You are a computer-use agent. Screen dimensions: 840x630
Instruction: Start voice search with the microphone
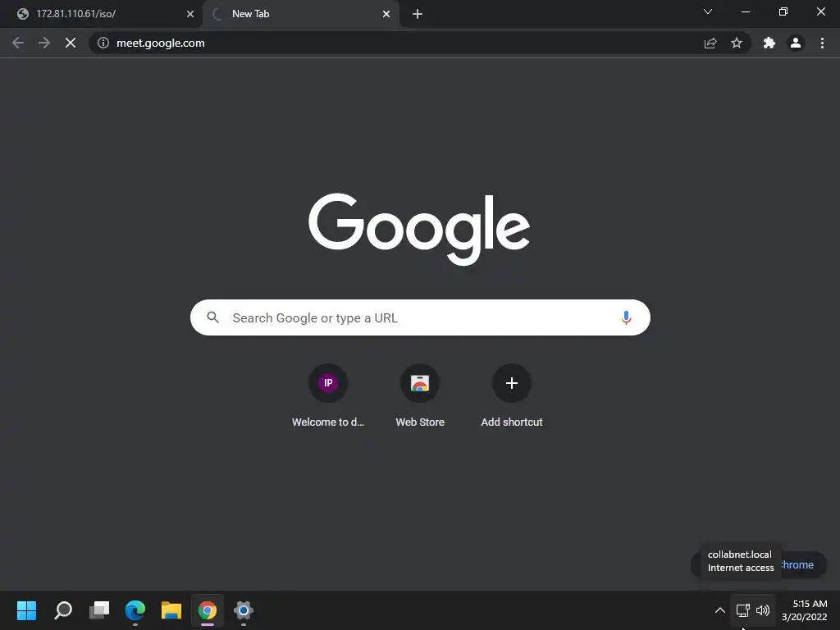point(626,317)
